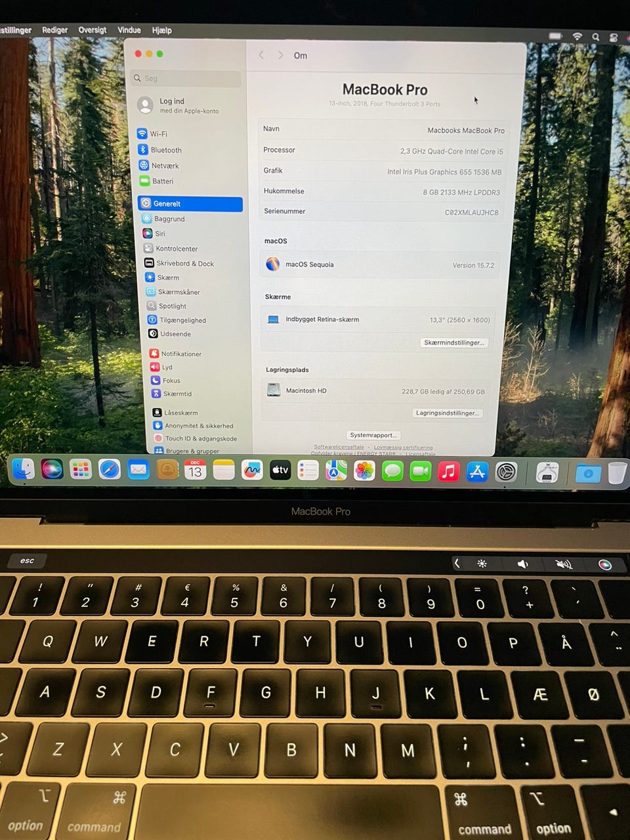Launch FaceTime from the Dock

(421, 471)
